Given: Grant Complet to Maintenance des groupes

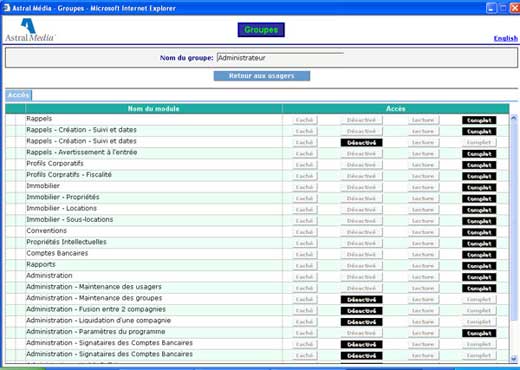Looking at the screenshot, I should point(479,300).
